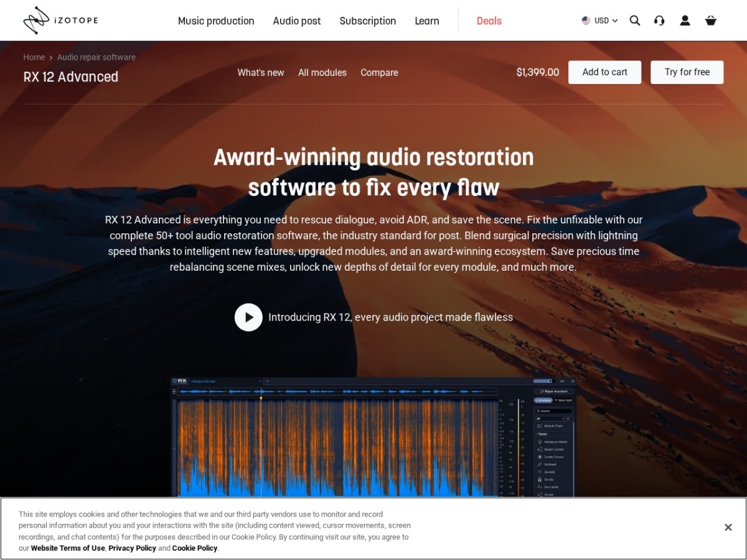Open the Website Terms of Use link
Viewport: 747px width, 560px height.
(x=68, y=548)
